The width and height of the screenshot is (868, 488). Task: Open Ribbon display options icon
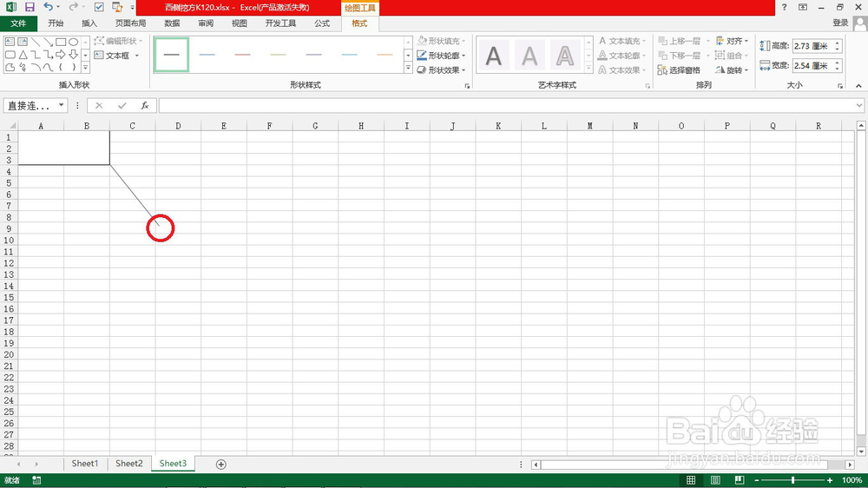[803, 7]
